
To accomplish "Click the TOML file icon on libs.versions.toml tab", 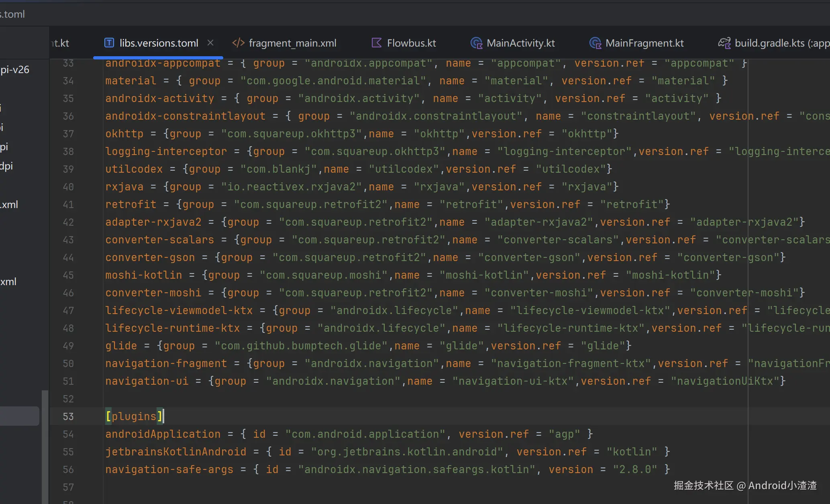I will tap(109, 43).
